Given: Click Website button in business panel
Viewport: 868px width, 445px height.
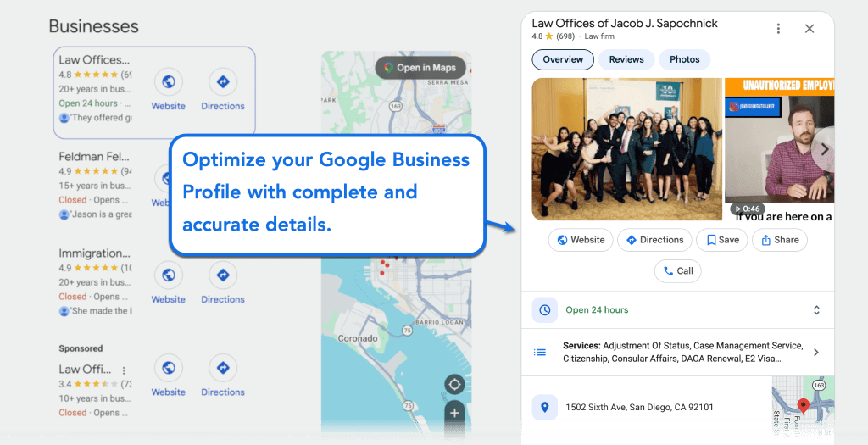Looking at the screenshot, I should pos(581,240).
